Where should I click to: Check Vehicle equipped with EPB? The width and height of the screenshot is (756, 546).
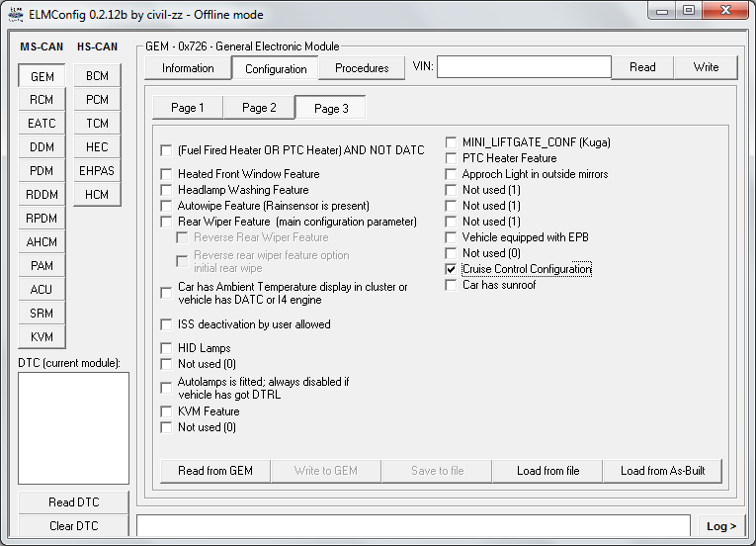[x=452, y=237]
